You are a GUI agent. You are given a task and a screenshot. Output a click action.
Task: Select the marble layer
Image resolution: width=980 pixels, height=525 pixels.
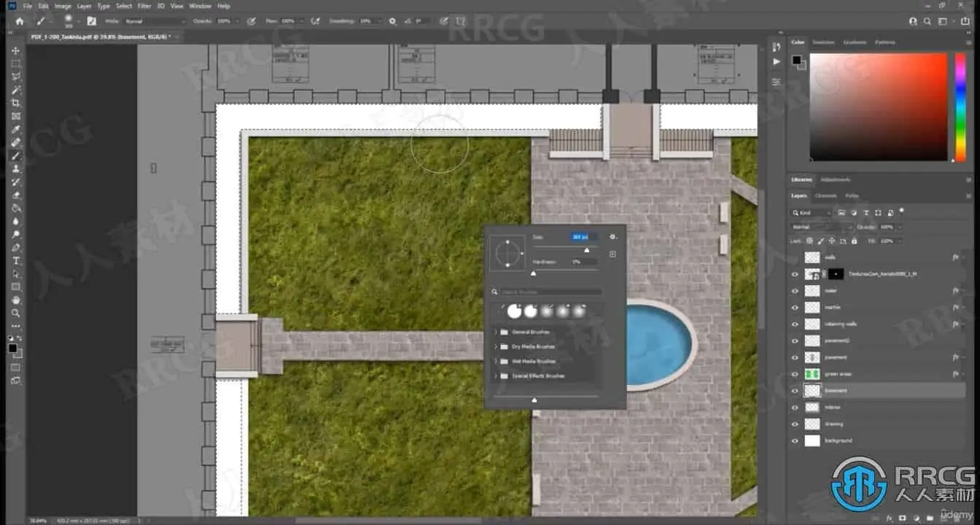833,308
